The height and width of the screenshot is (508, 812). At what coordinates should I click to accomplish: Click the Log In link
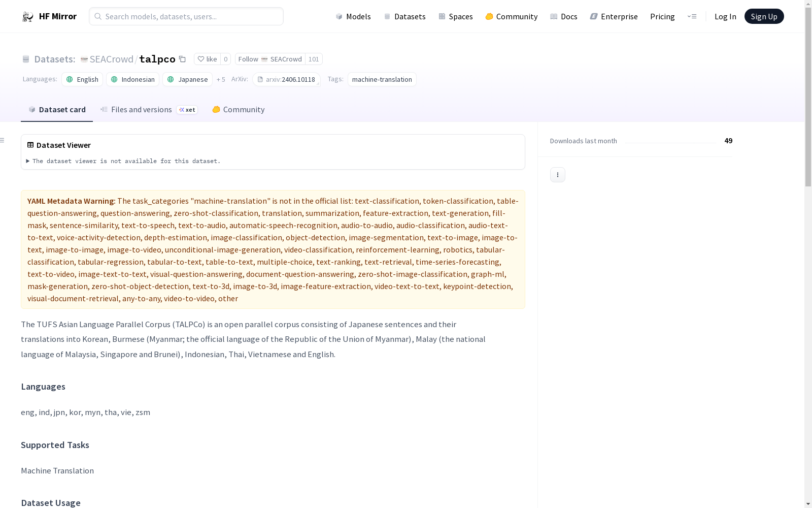tap(725, 16)
